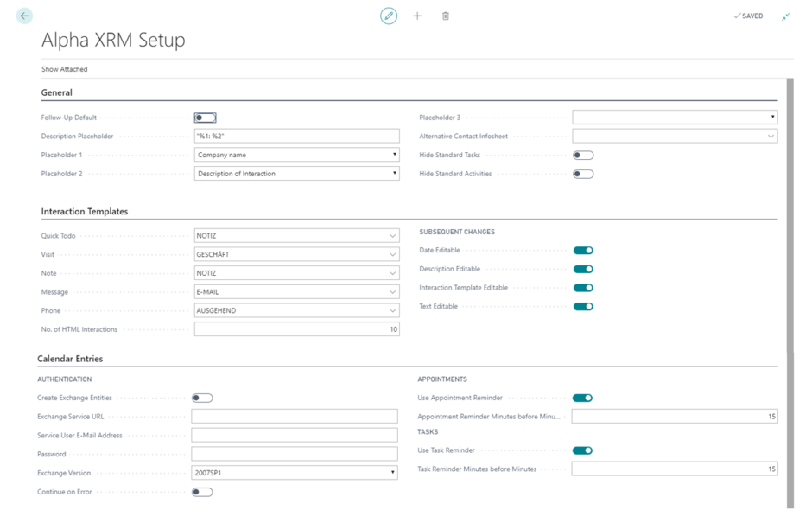Toggle the Follow-Up Default switch

click(x=205, y=118)
